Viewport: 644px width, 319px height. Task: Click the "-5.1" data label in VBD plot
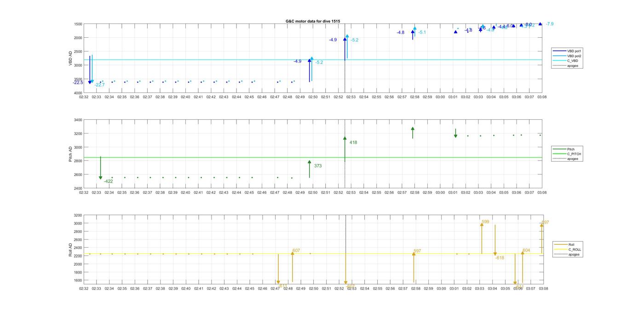point(422,33)
